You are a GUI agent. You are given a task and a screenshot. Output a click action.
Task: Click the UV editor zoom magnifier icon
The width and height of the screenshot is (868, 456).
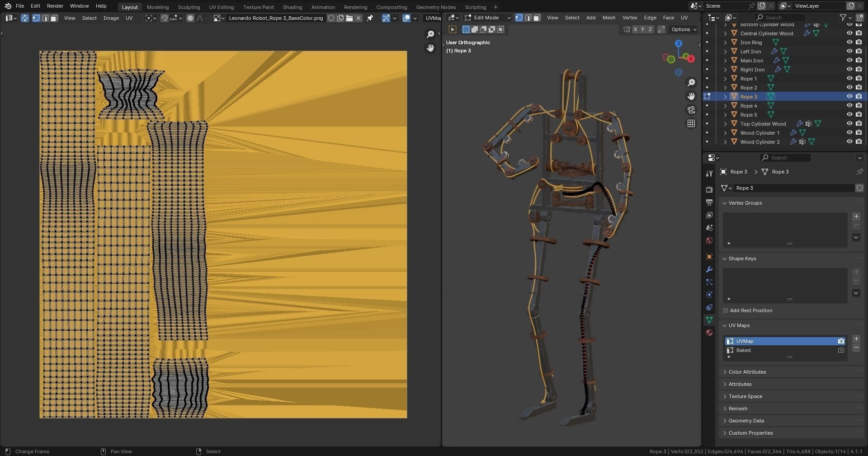point(430,34)
